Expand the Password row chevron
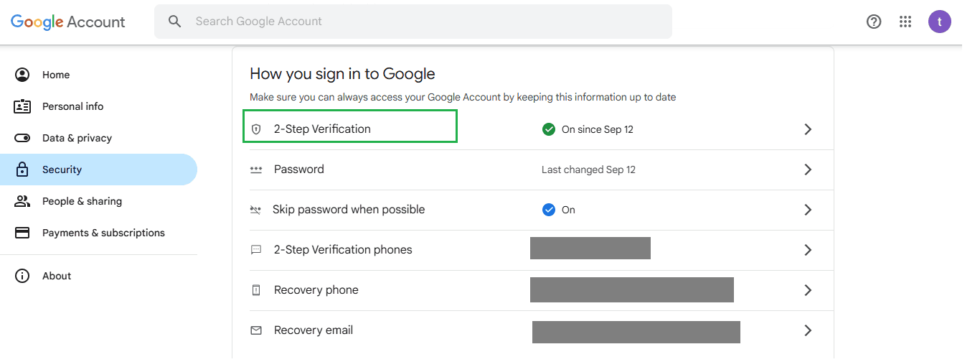This screenshot has height=362, width=980. tap(808, 170)
